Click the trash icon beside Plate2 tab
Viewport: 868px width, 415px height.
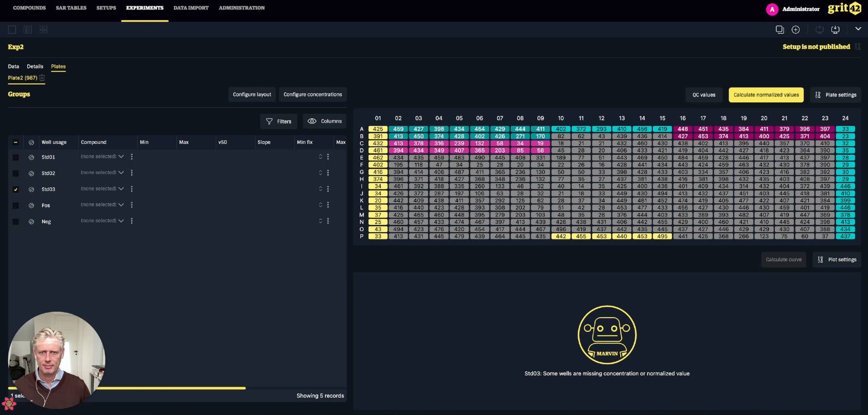pyautogui.click(x=42, y=78)
